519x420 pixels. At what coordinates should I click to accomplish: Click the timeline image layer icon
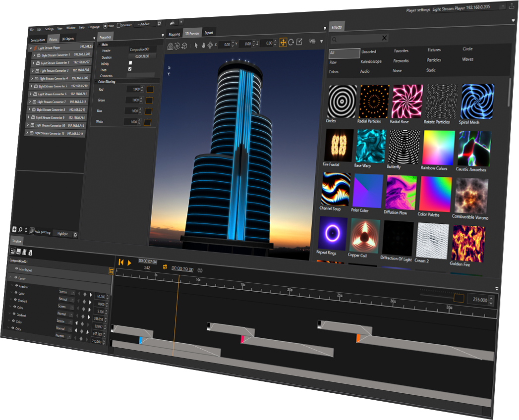pos(18,252)
